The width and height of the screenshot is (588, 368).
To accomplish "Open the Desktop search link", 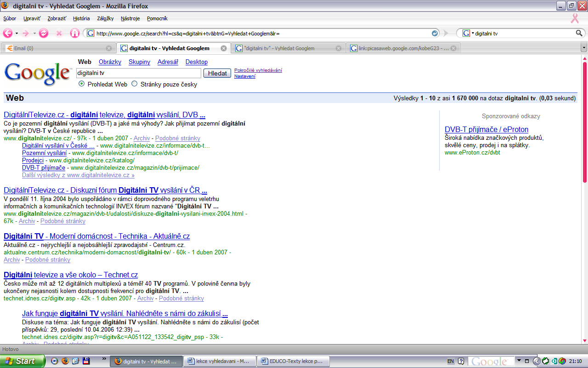I will (197, 62).
